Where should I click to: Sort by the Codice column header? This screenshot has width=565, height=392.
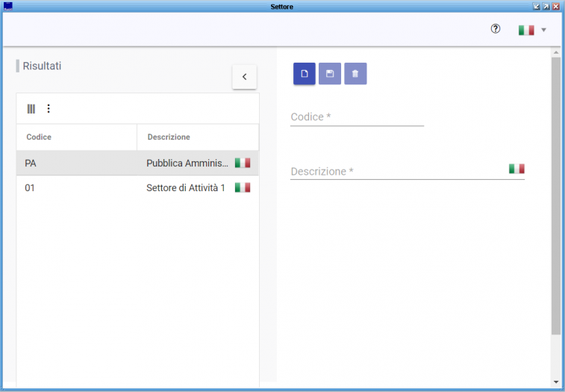pyautogui.click(x=39, y=137)
